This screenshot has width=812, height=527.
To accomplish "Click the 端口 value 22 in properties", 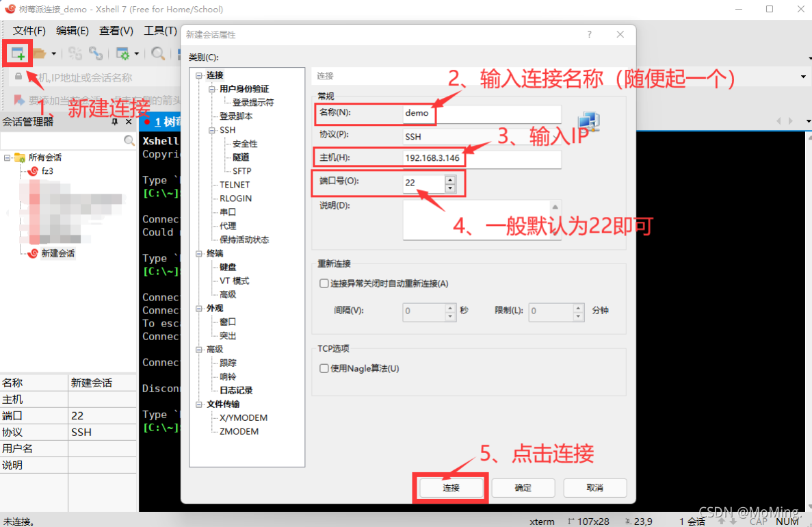I will [x=77, y=415].
